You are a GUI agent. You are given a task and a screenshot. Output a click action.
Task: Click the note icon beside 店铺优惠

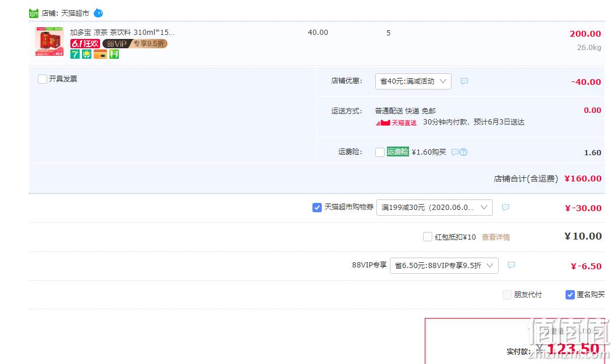coord(464,81)
